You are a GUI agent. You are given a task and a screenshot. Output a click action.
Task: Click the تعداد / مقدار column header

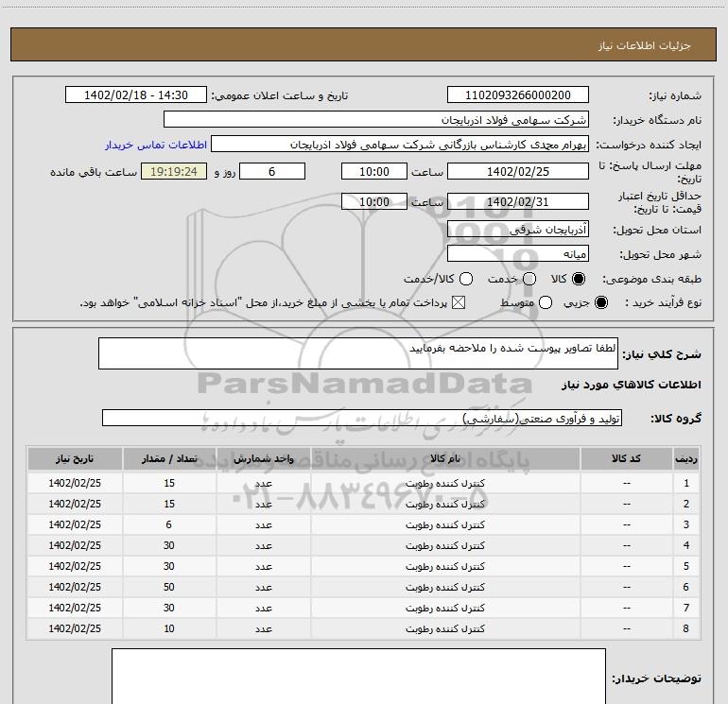(169, 458)
